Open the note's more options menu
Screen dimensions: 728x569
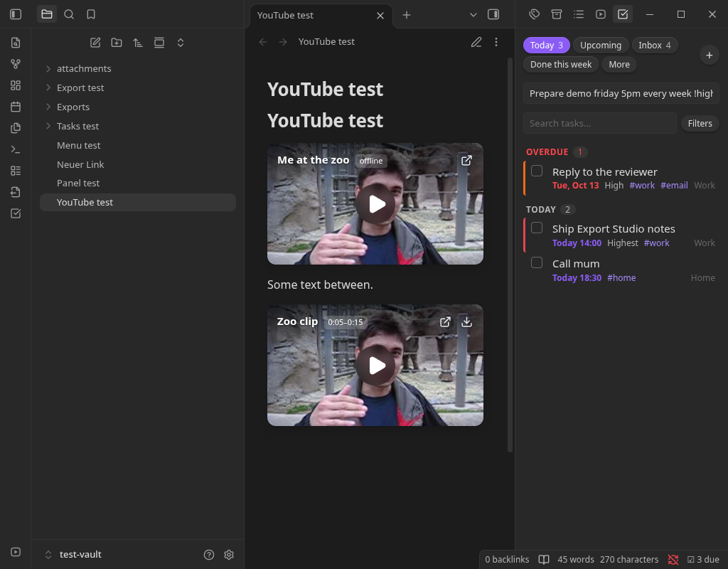tap(496, 42)
